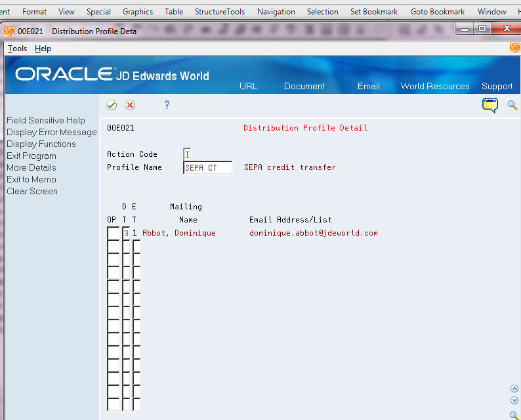This screenshot has width=521, height=420.
Task: Click the DT field containing 3
Action: coord(126,233)
